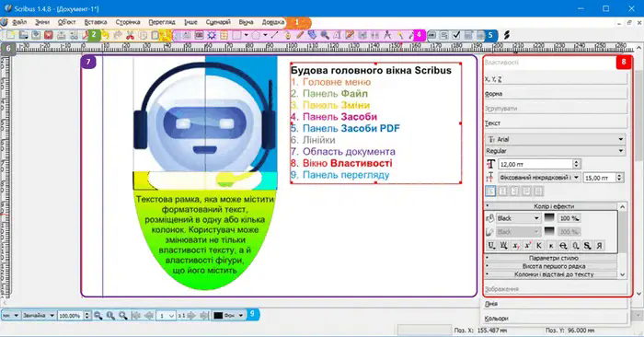Go to the next page arrow
This screenshot has width=644, height=337.
click(191, 315)
